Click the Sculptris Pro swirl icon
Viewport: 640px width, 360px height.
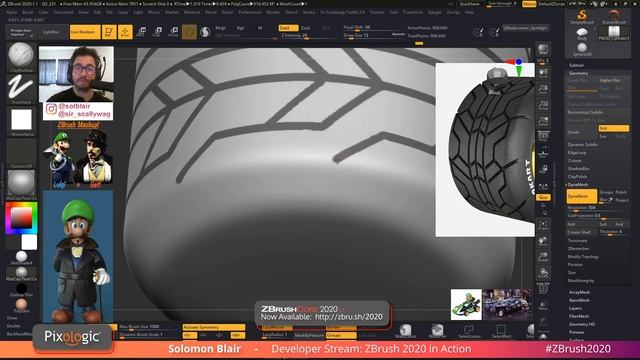pos(205,32)
